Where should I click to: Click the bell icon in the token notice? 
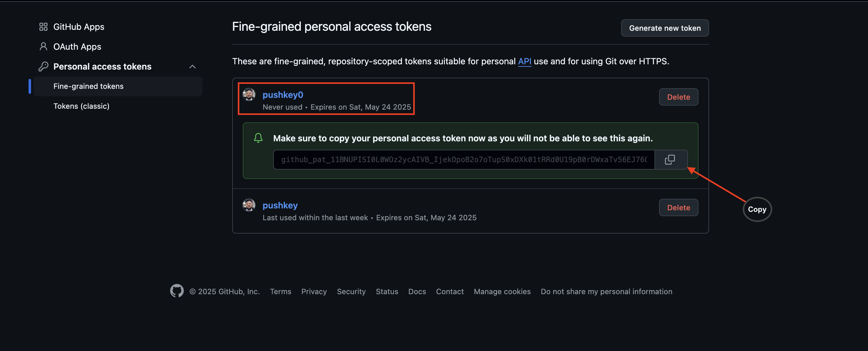pyautogui.click(x=258, y=138)
